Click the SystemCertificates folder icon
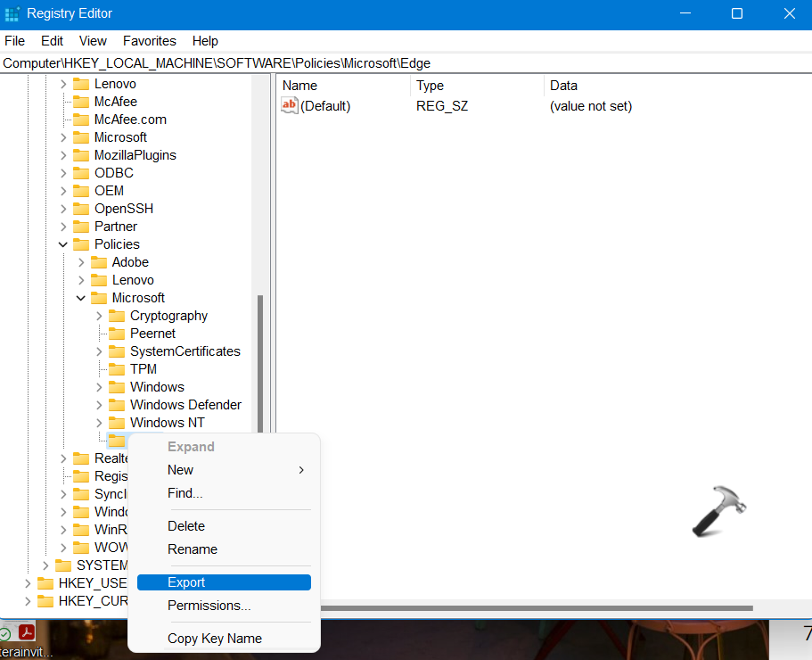Image resolution: width=812 pixels, height=660 pixels. 117,351
